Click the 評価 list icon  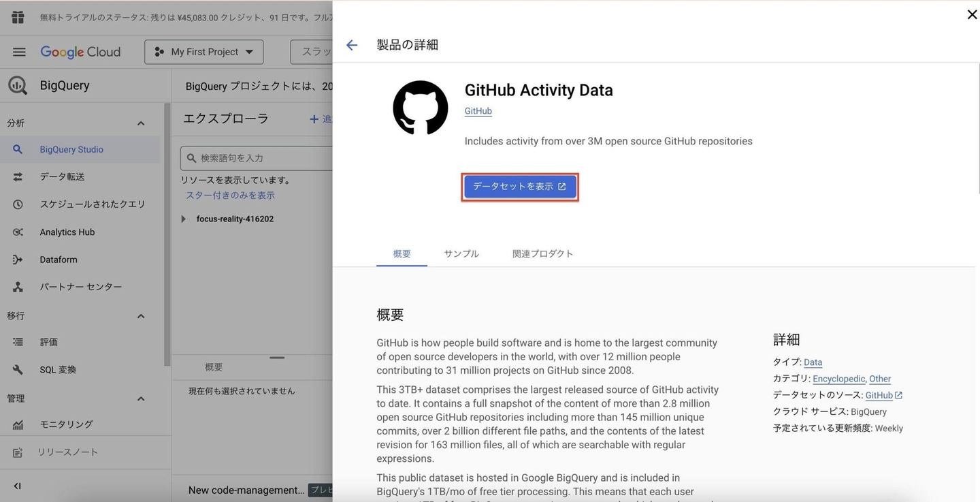pos(18,342)
